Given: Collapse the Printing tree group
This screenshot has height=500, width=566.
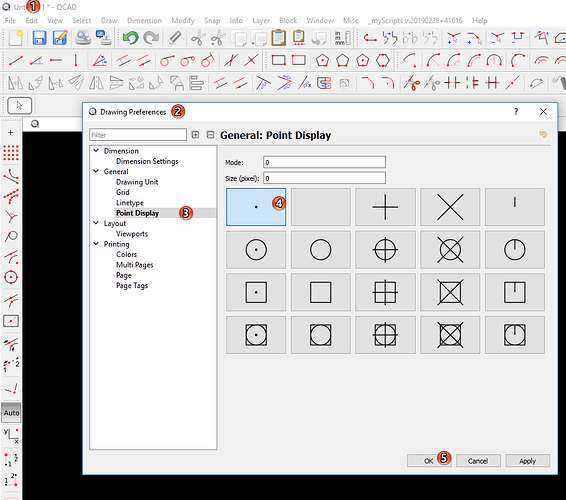Looking at the screenshot, I should coord(96,244).
